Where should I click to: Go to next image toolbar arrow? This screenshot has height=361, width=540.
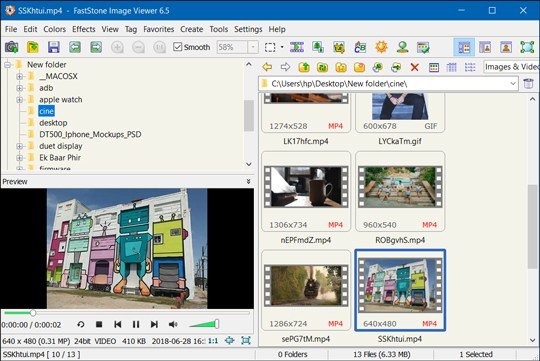click(x=96, y=47)
